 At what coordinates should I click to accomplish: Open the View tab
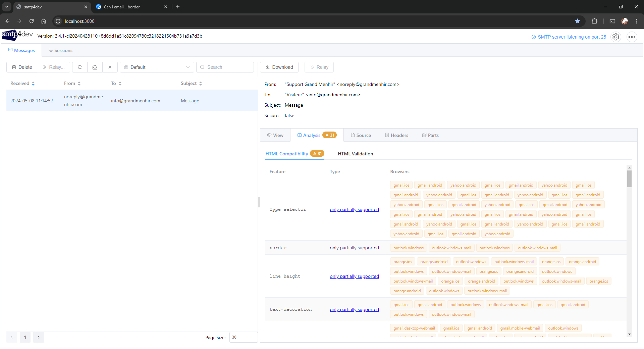(275, 135)
